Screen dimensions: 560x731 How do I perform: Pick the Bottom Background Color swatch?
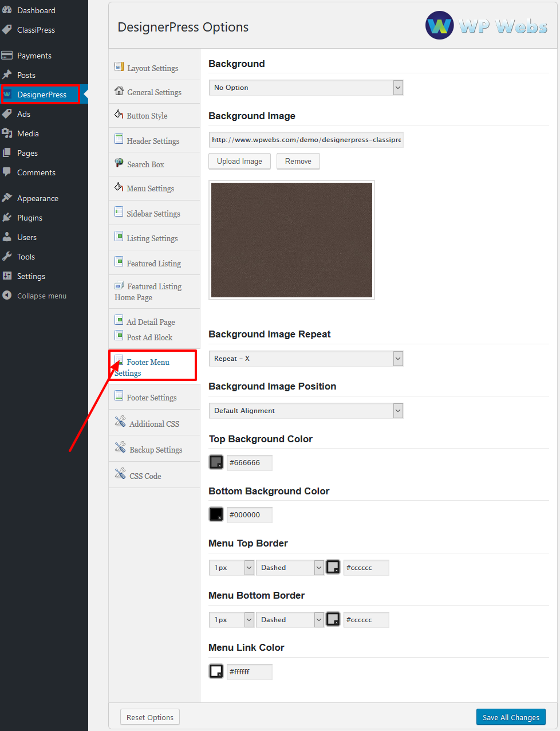pyautogui.click(x=216, y=514)
